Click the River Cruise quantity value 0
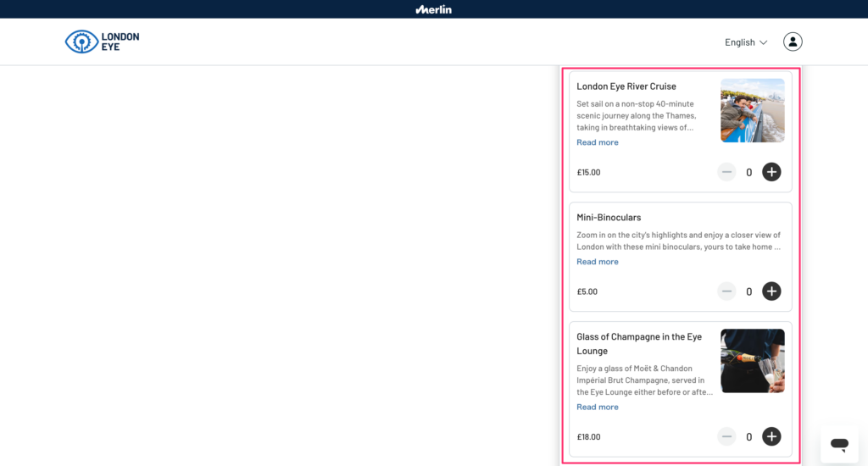The width and height of the screenshot is (868, 466). (x=749, y=173)
